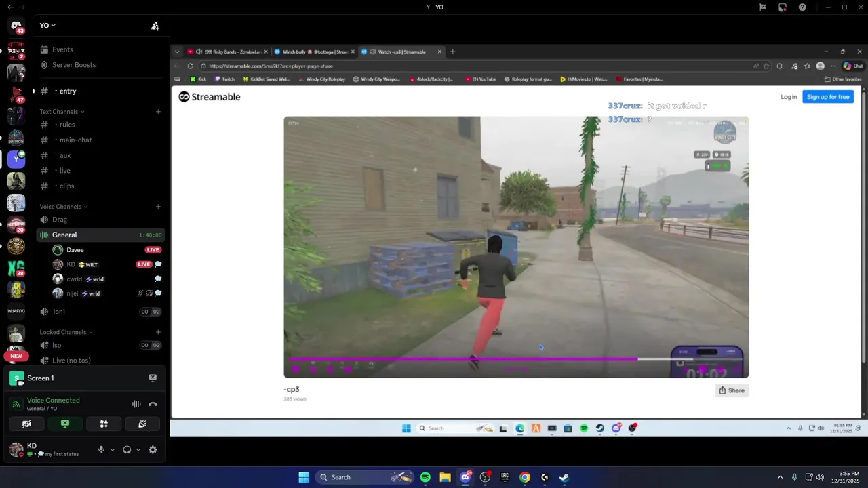
Task: Open File Explorer from Windows taskbar
Action: point(445,477)
